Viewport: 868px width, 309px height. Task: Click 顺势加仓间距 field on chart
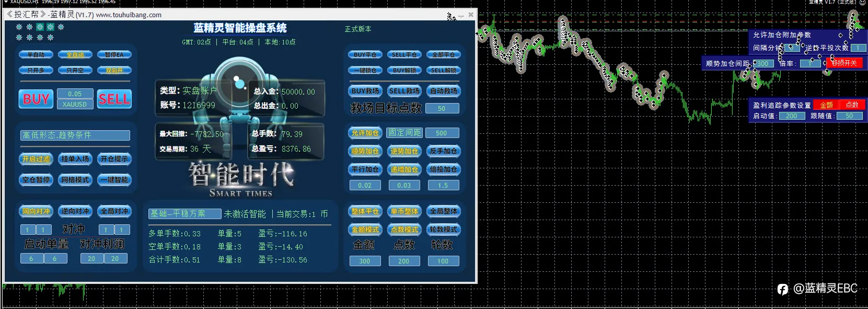tap(763, 63)
